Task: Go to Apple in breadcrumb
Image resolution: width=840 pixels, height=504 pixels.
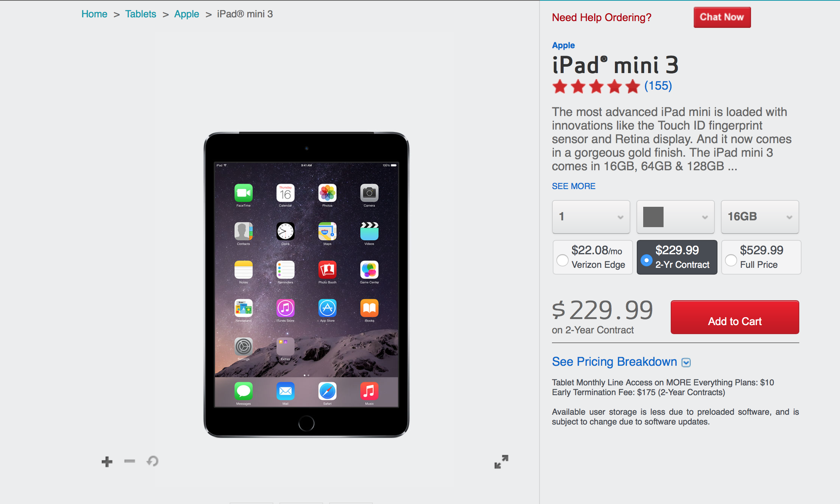Action: 187,14
